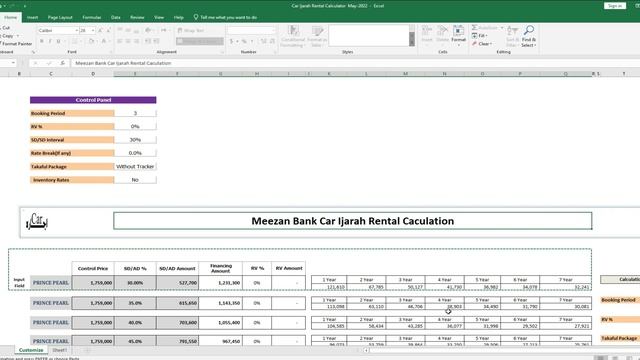
Task: Click the Insert Function fx icon
Action: pyautogui.click(x=62, y=63)
